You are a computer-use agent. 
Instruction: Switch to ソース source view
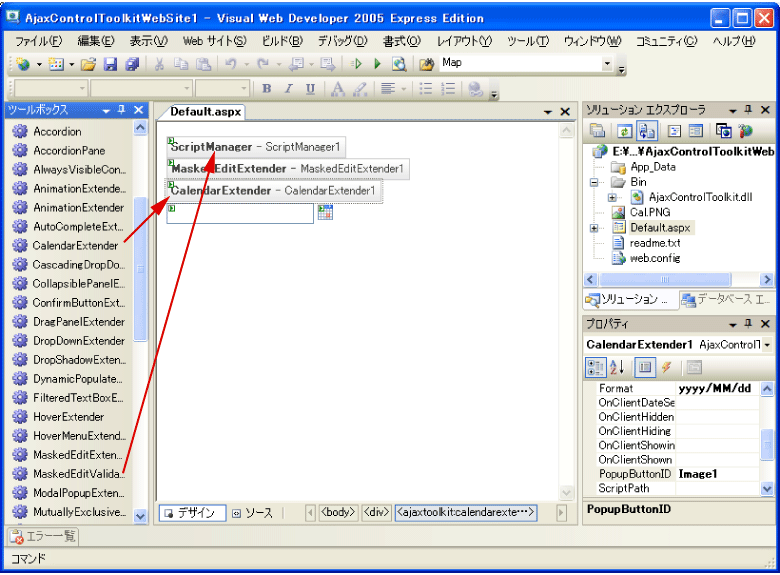coord(253,513)
